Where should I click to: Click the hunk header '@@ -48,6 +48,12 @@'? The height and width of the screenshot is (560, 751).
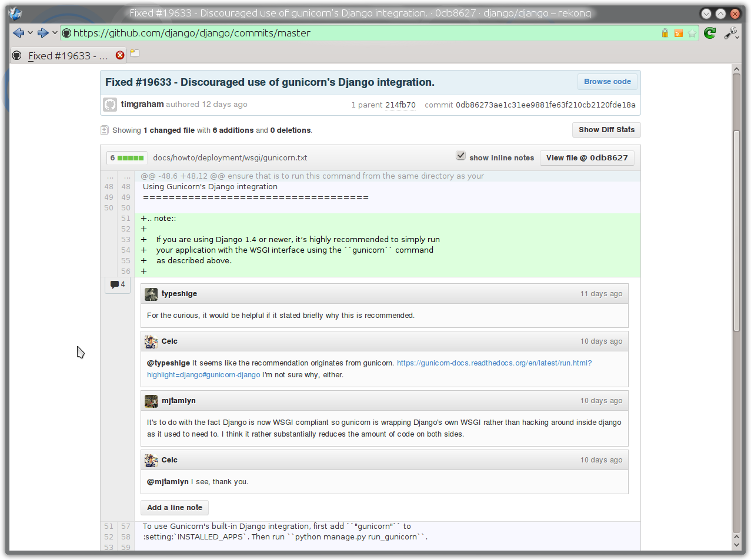point(183,176)
